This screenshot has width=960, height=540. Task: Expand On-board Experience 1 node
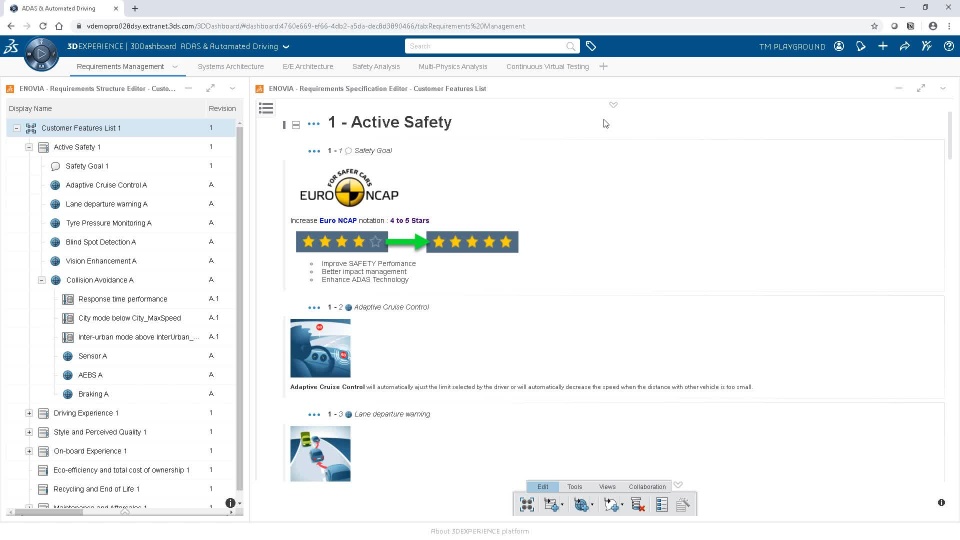[x=29, y=451]
